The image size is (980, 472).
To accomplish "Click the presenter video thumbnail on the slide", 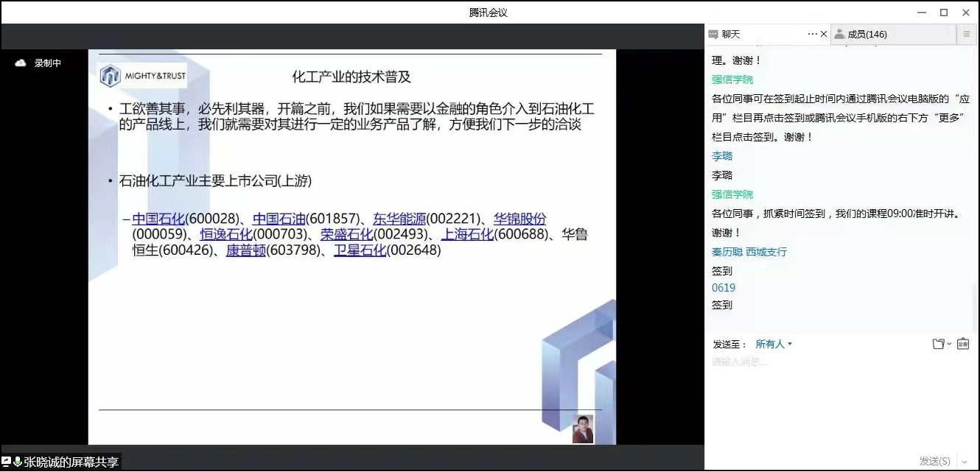I will click(583, 429).
